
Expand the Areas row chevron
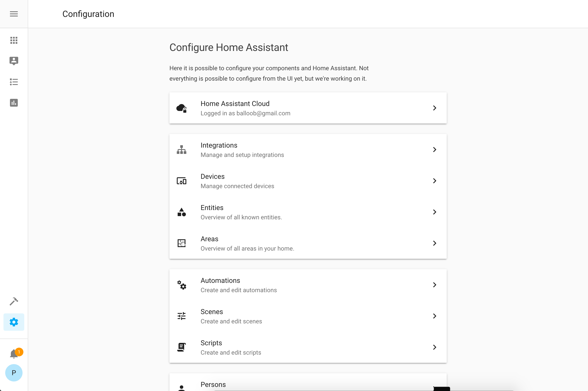(x=434, y=243)
